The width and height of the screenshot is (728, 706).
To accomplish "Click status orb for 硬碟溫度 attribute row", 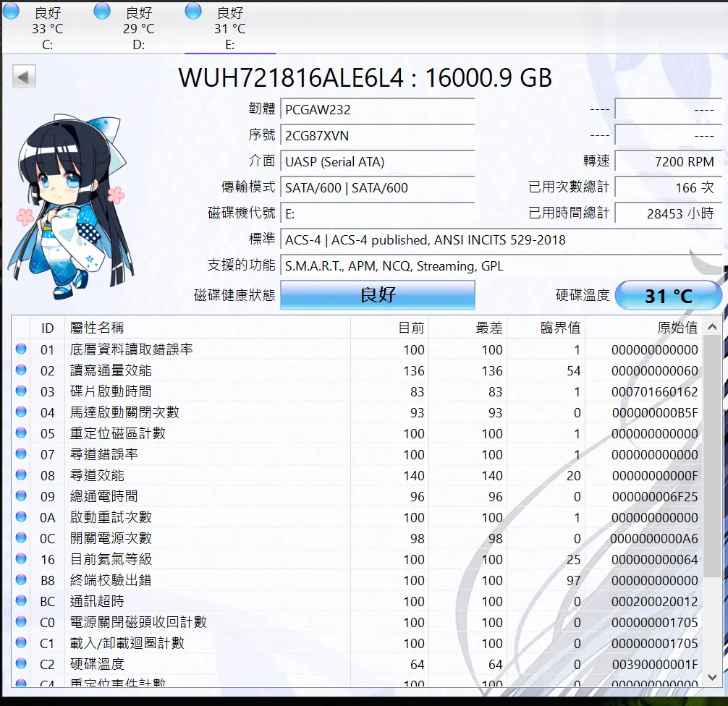I will coord(21,664).
